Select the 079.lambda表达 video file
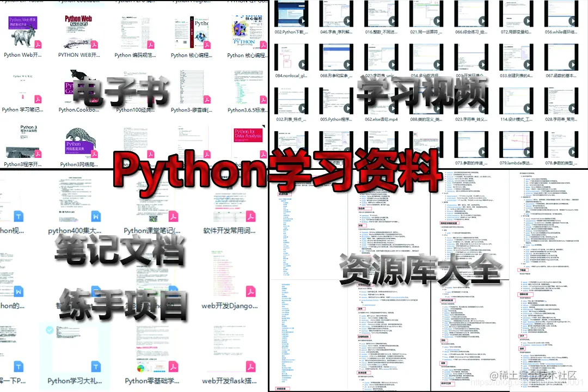 [516, 144]
